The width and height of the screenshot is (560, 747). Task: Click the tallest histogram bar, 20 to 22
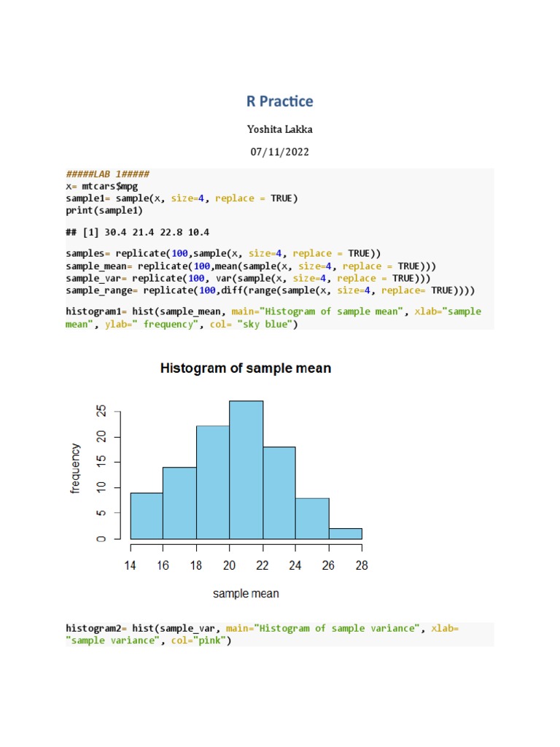pos(246,470)
